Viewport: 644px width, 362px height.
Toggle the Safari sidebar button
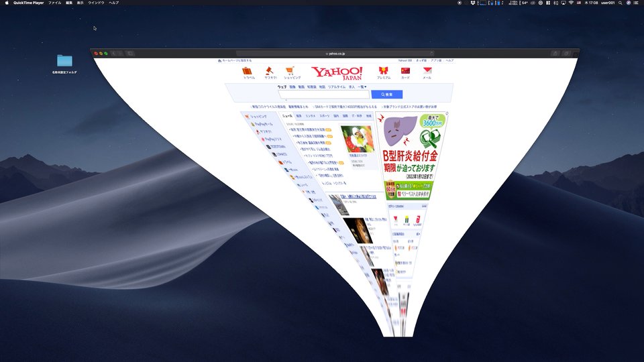pos(130,54)
